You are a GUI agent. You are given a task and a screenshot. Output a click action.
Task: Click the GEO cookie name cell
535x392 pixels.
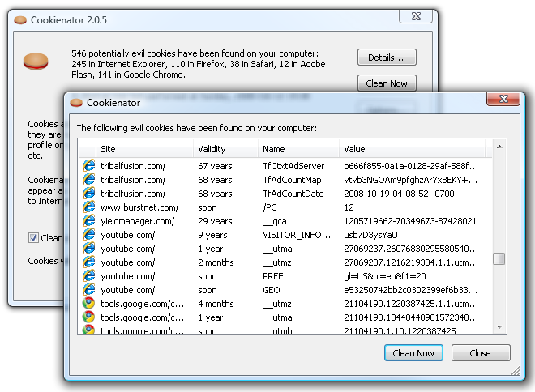pos(272,290)
